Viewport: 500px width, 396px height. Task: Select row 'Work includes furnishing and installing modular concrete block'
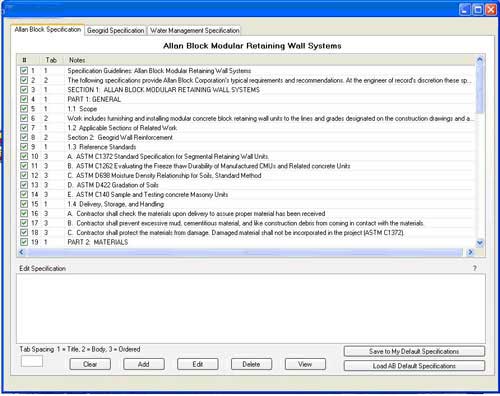coord(247,118)
